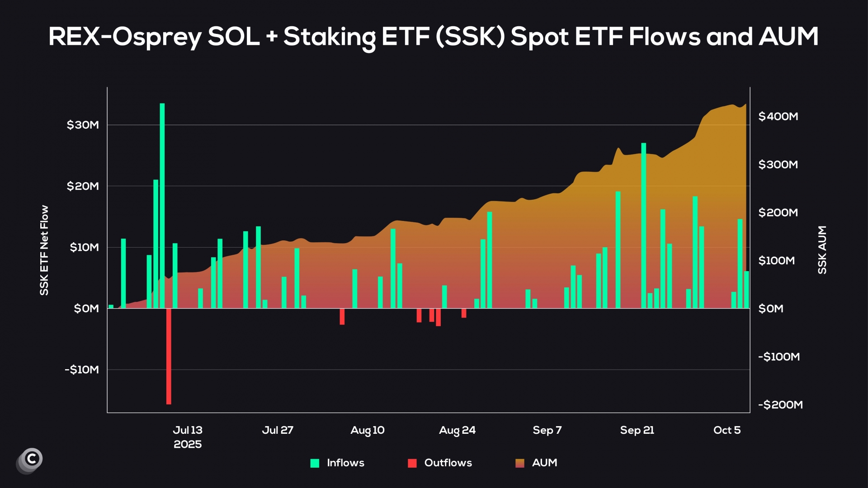Click the orange AUM legend swatch
This screenshot has height=488, width=868.
coord(520,463)
